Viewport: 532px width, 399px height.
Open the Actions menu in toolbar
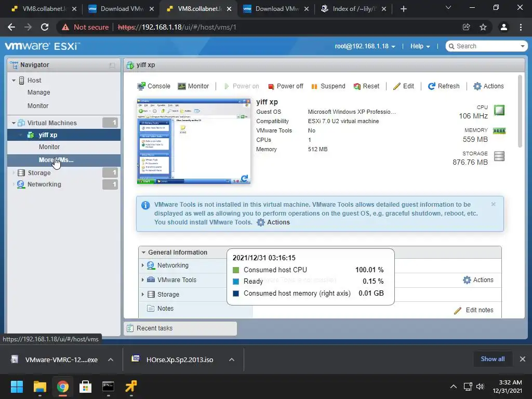pyautogui.click(x=488, y=86)
